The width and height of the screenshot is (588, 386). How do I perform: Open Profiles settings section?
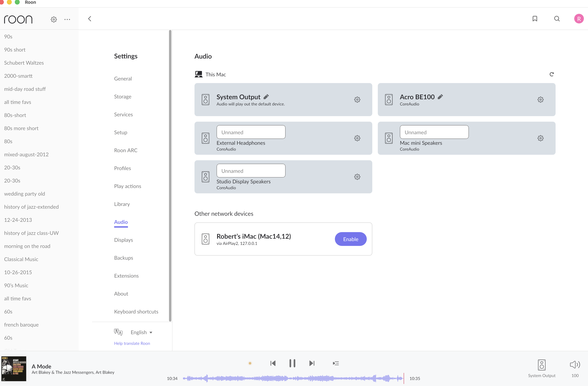click(122, 168)
